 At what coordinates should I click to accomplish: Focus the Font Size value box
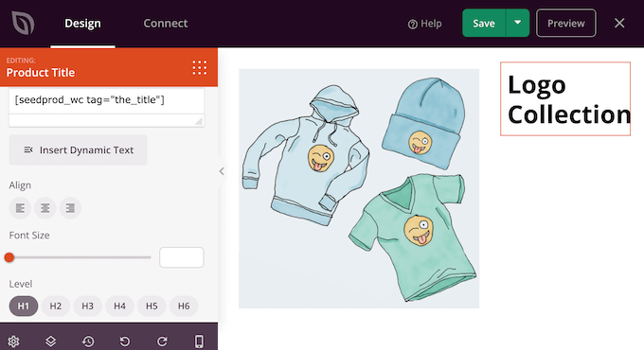click(x=182, y=257)
